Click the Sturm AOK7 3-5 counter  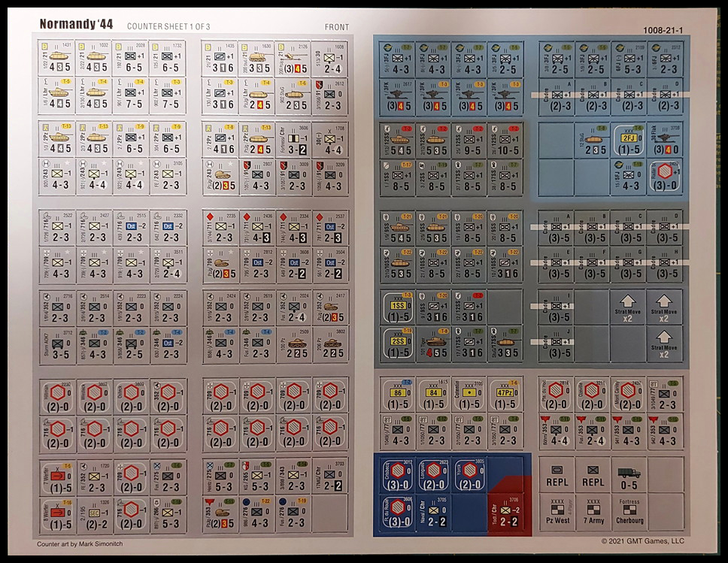coord(58,345)
